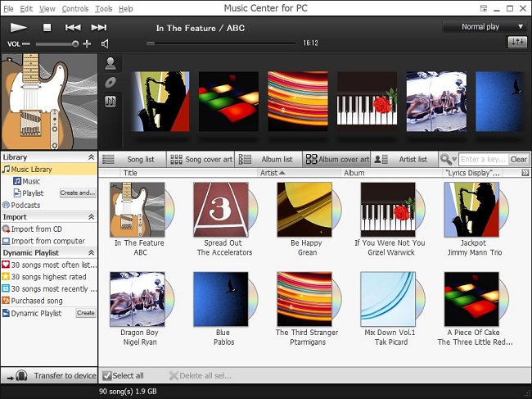Open the equalizer settings icon
Screen dimensions: 532x399
[517, 42]
